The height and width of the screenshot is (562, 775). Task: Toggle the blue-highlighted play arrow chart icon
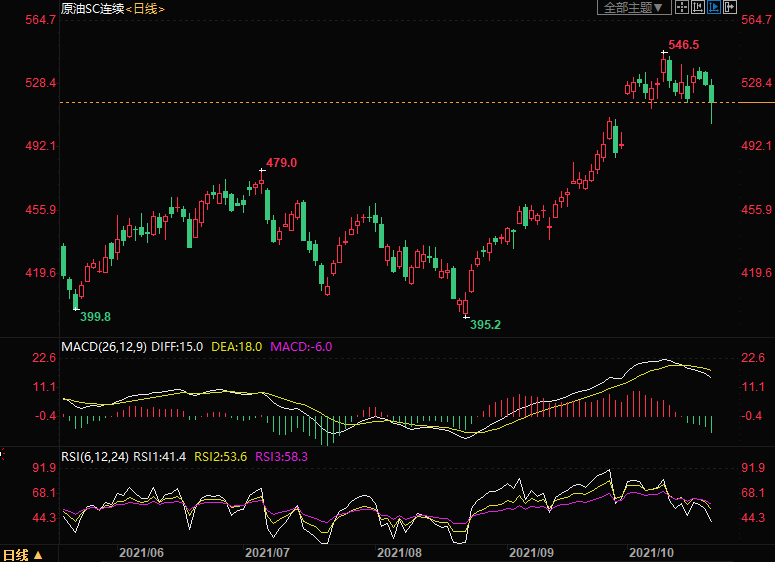713,8
